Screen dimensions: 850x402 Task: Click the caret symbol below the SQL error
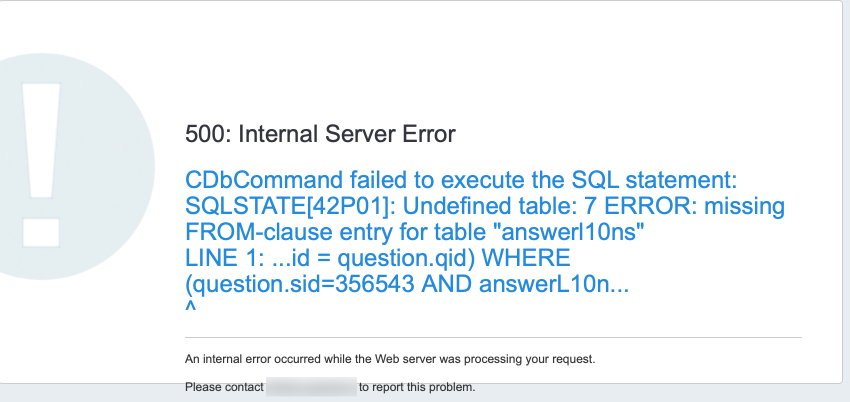190,308
